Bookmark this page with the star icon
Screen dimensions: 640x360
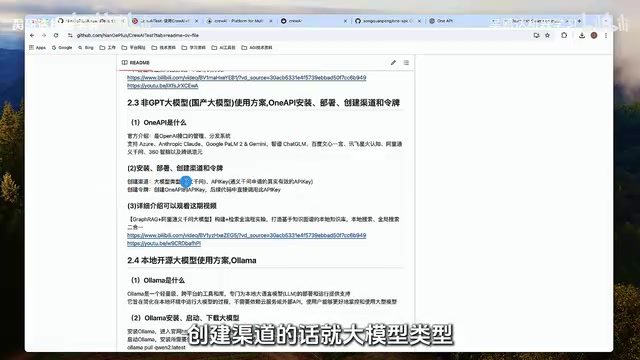point(547,36)
